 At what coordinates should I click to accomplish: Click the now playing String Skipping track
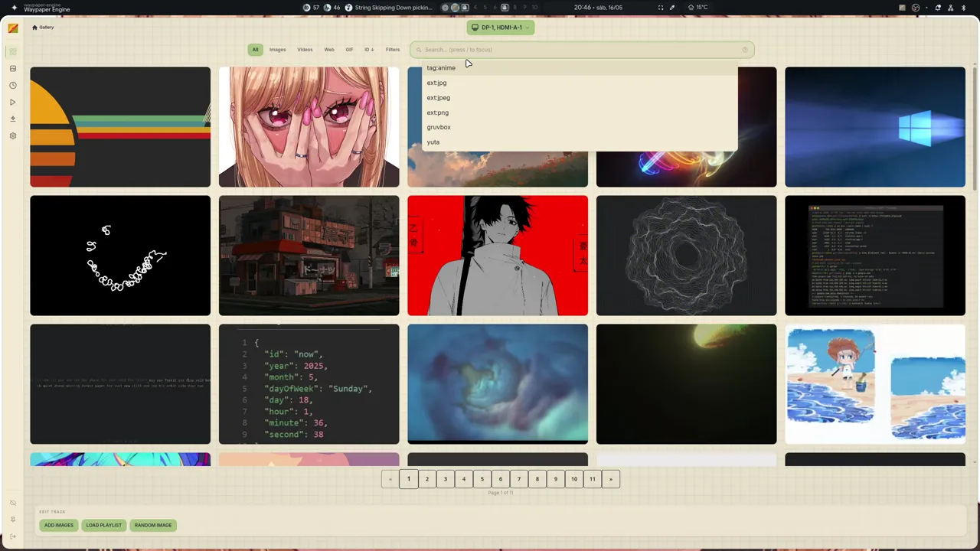pos(389,8)
